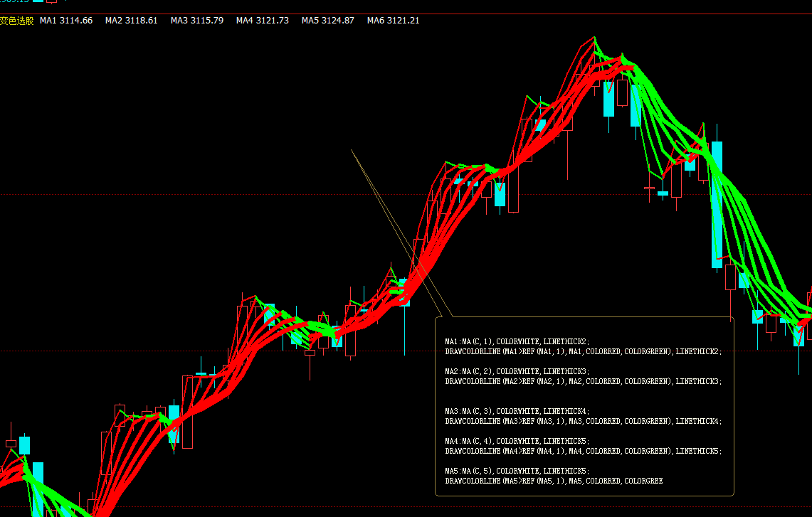
Task: Click the 变色选股 indicator name label
Action: (x=16, y=21)
